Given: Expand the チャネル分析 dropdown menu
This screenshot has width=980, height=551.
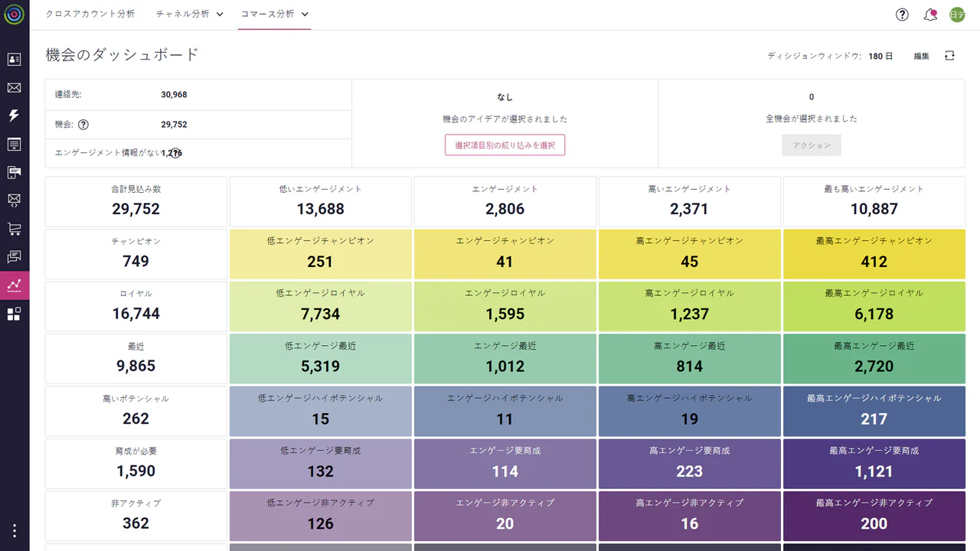Looking at the screenshot, I should [190, 14].
